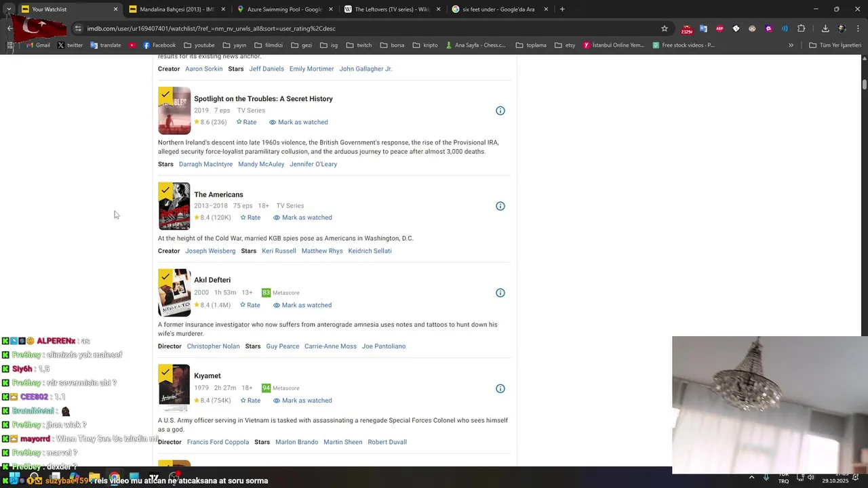Switch to the Mandalina Bahçesi IMDb tab

176,9
